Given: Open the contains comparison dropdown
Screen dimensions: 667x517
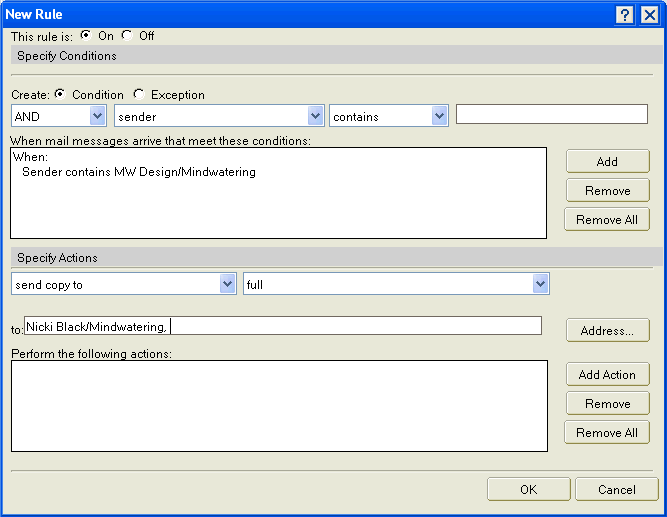Looking at the screenshot, I should pyautogui.click(x=439, y=116).
